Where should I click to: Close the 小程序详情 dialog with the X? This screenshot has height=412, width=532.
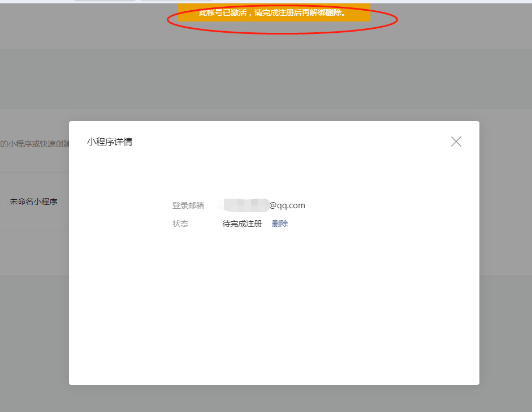tap(456, 141)
